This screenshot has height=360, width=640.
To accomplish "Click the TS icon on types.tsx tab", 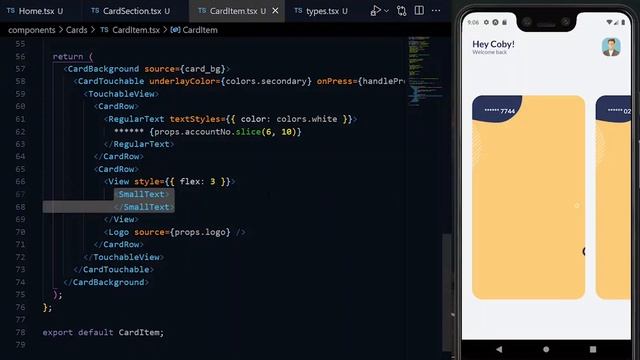I will (x=298, y=11).
